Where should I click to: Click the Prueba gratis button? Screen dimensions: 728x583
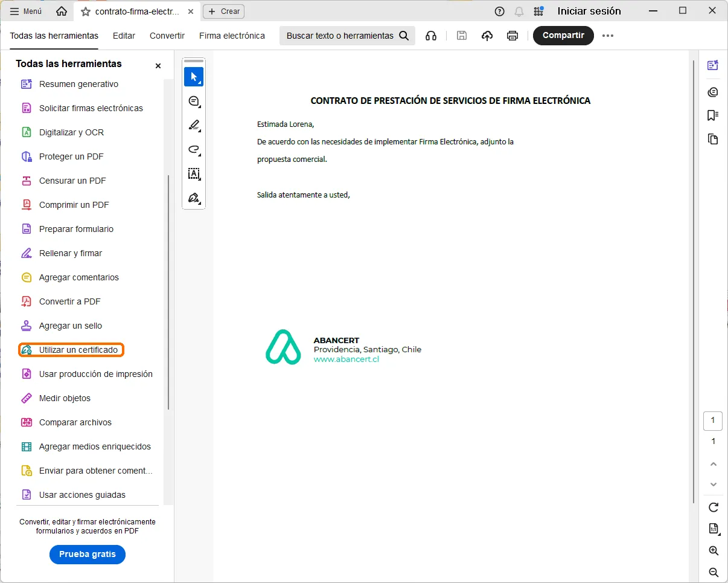coord(88,554)
